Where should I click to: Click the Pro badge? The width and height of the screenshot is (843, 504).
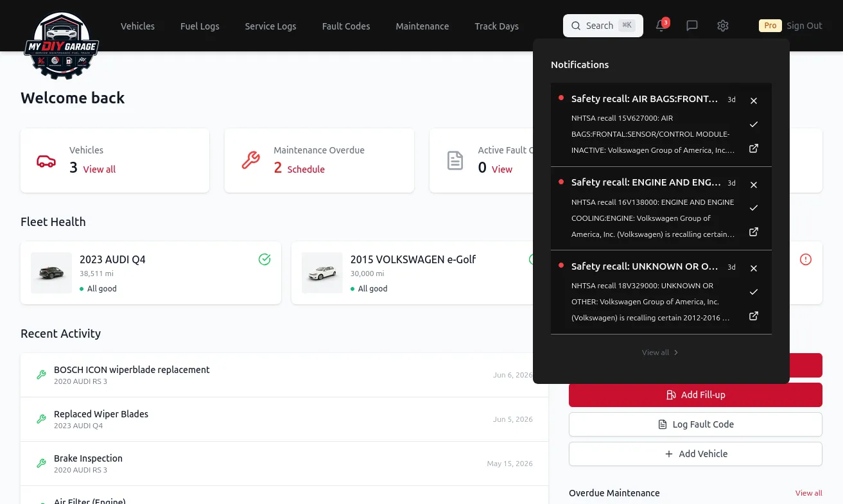pos(770,26)
